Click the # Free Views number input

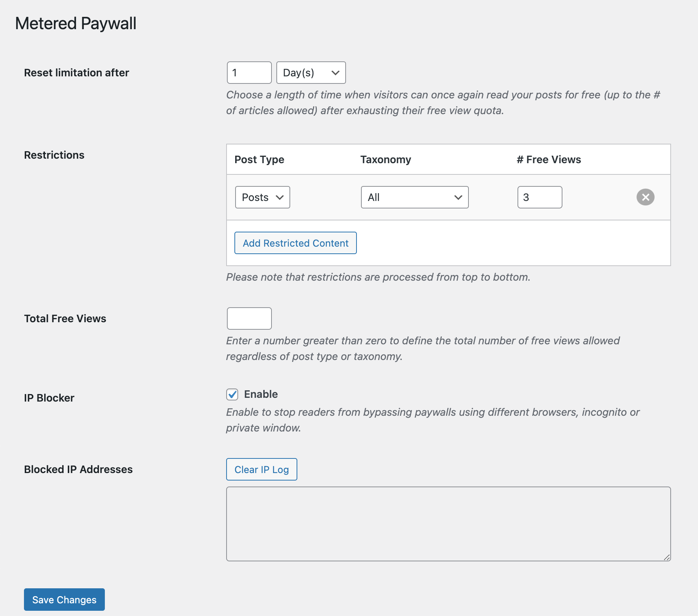click(x=540, y=197)
